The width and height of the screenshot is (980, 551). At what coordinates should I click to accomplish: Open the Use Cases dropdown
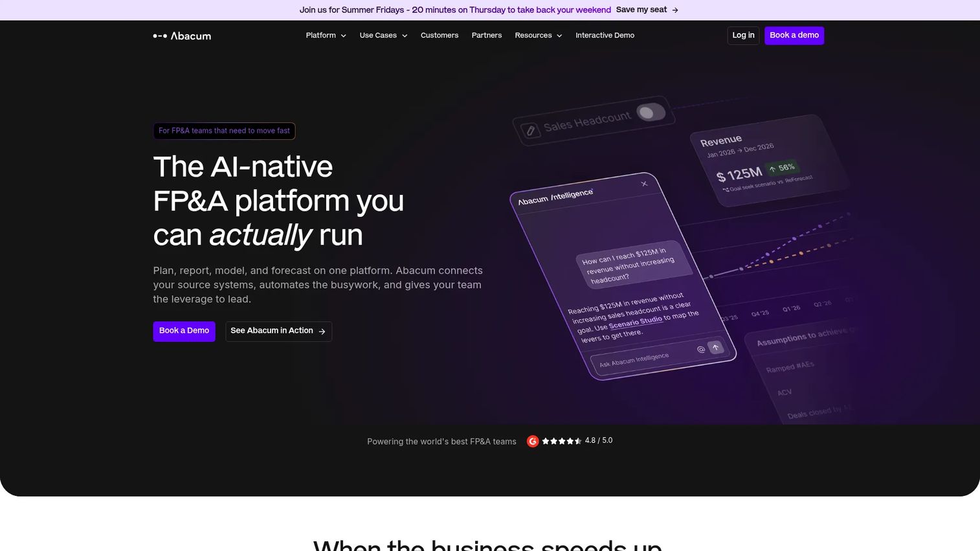coord(383,36)
